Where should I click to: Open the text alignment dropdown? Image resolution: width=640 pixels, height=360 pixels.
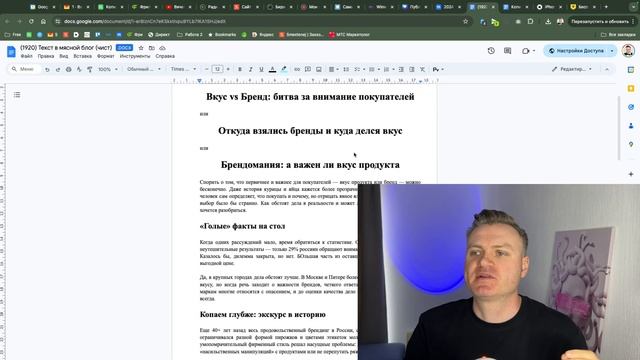point(333,69)
